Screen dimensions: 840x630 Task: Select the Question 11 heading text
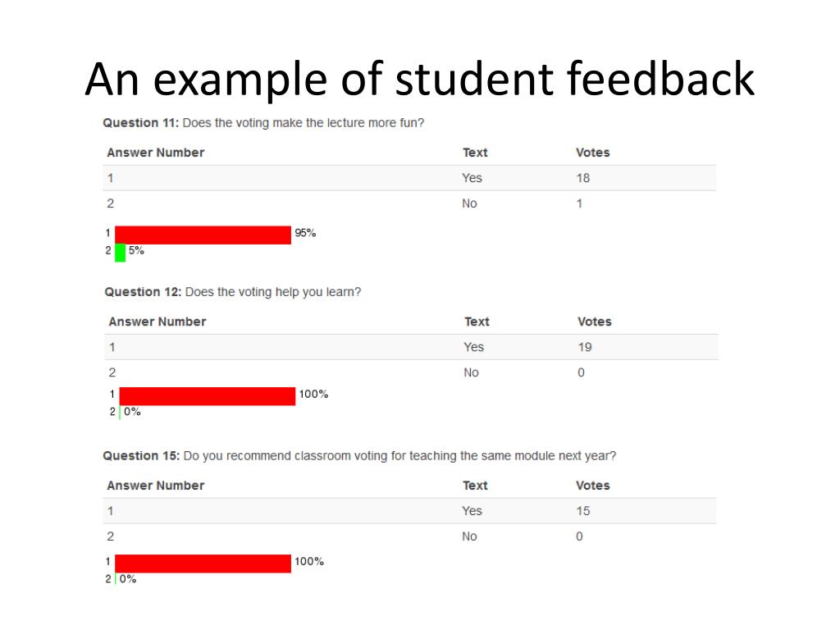[263, 123]
